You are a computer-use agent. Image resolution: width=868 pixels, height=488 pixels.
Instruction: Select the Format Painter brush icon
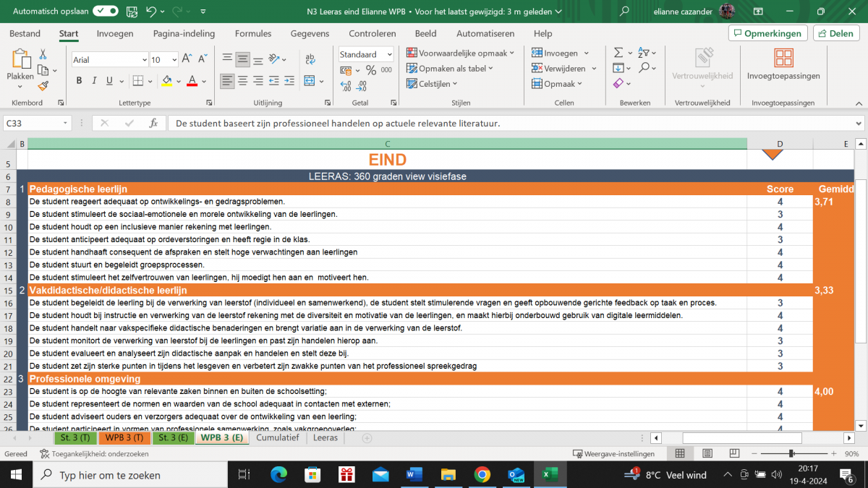[x=43, y=85]
